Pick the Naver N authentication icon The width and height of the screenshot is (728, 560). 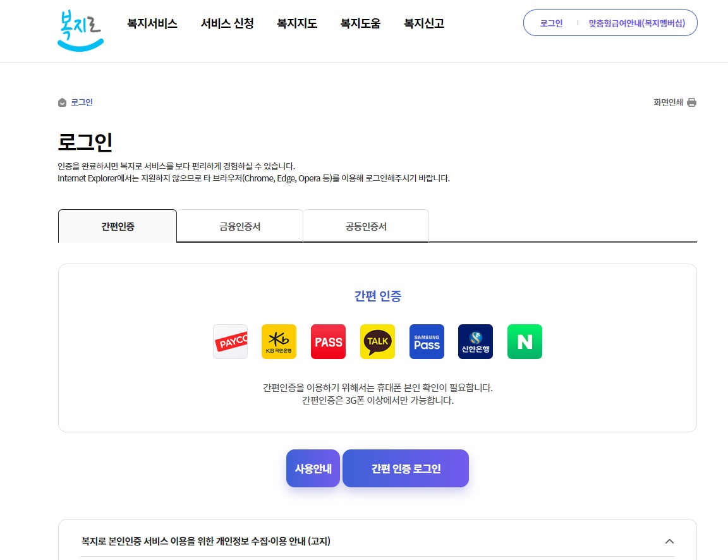(525, 341)
